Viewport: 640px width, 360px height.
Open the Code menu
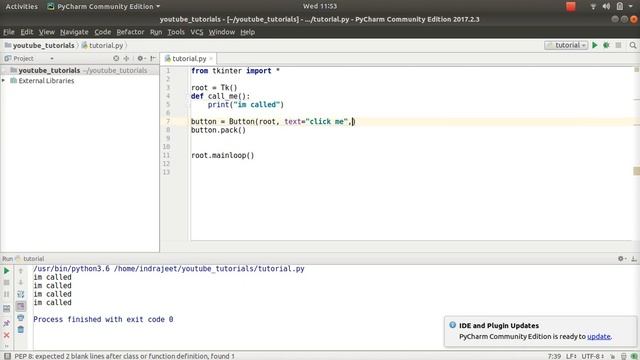(x=102, y=32)
